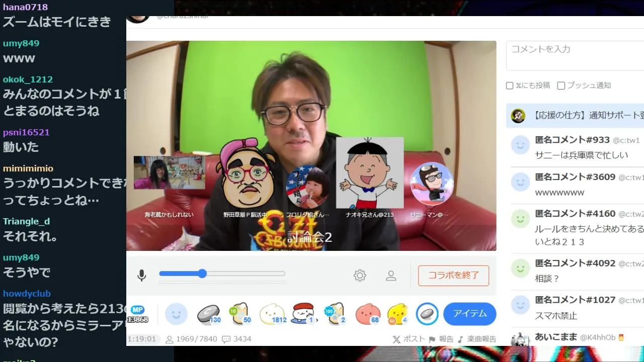Send the silver coin item with 130
This screenshot has height=362, width=644.
click(x=208, y=314)
